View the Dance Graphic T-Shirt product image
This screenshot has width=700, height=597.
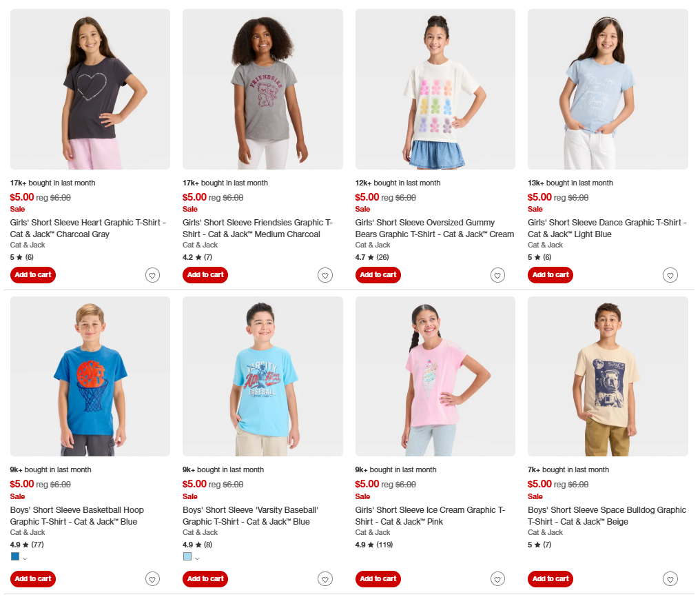pos(608,90)
